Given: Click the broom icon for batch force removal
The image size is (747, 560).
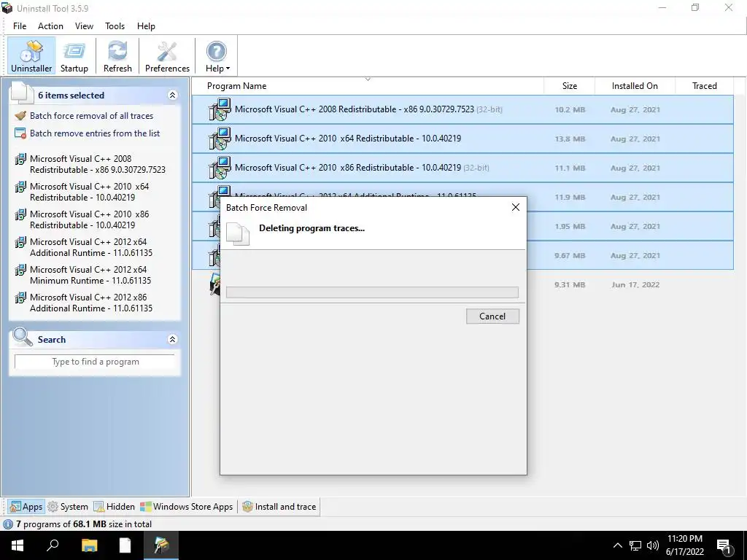Looking at the screenshot, I should coord(20,116).
